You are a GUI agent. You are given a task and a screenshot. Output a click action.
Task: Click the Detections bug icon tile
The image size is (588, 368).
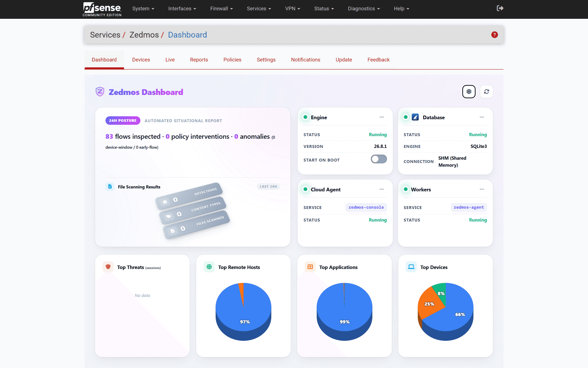165,202
